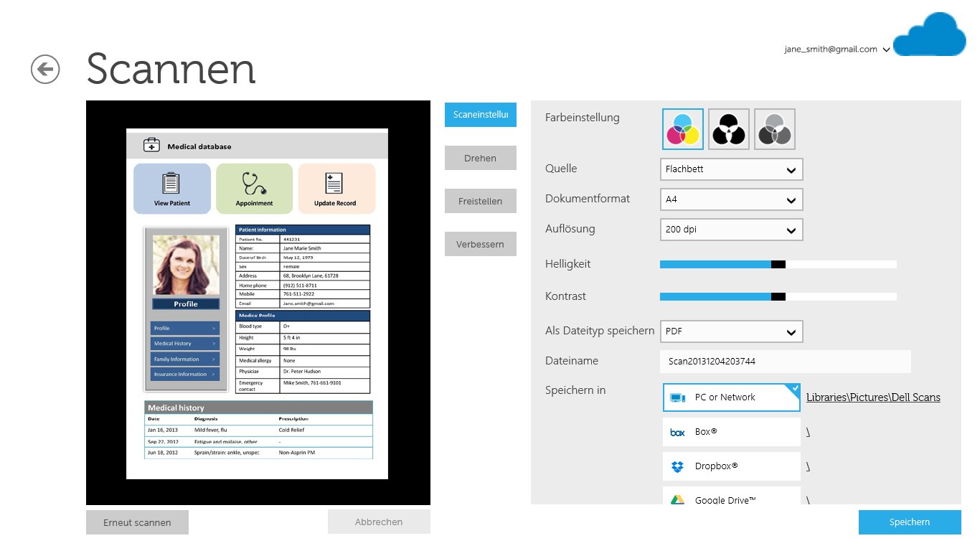The height and width of the screenshot is (551, 980).
Task: Open the jane_smith@gmail.com account menu
Action: pos(837,50)
